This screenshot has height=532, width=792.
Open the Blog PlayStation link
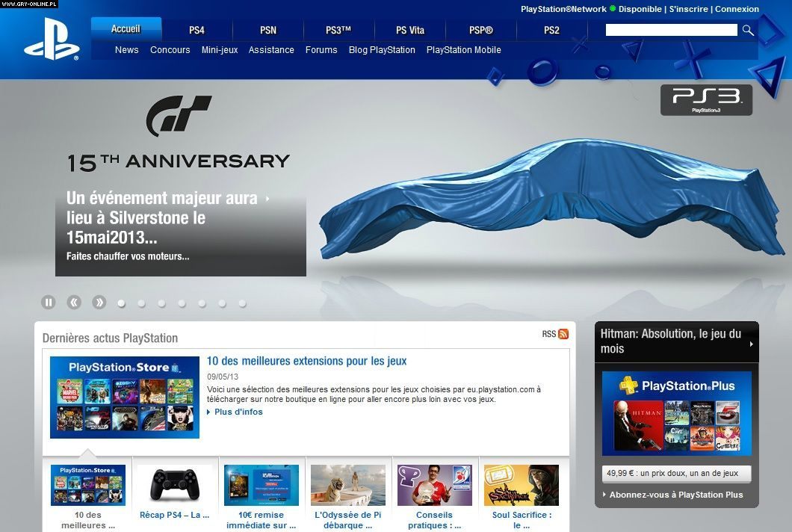coord(382,50)
